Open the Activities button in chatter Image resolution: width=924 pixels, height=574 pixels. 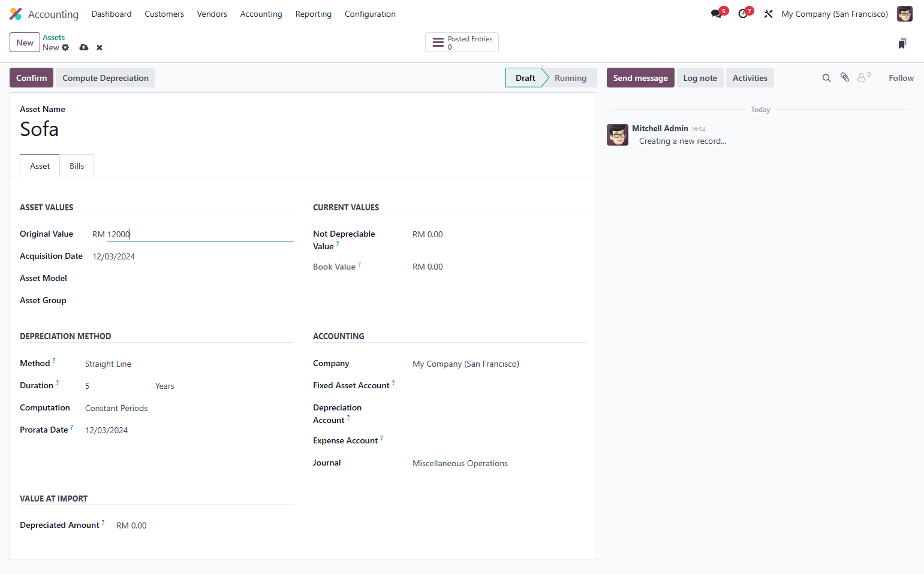(750, 78)
